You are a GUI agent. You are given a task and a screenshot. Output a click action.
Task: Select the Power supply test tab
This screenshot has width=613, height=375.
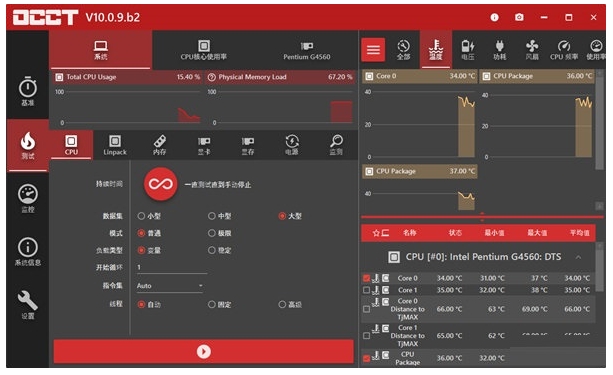click(292, 145)
